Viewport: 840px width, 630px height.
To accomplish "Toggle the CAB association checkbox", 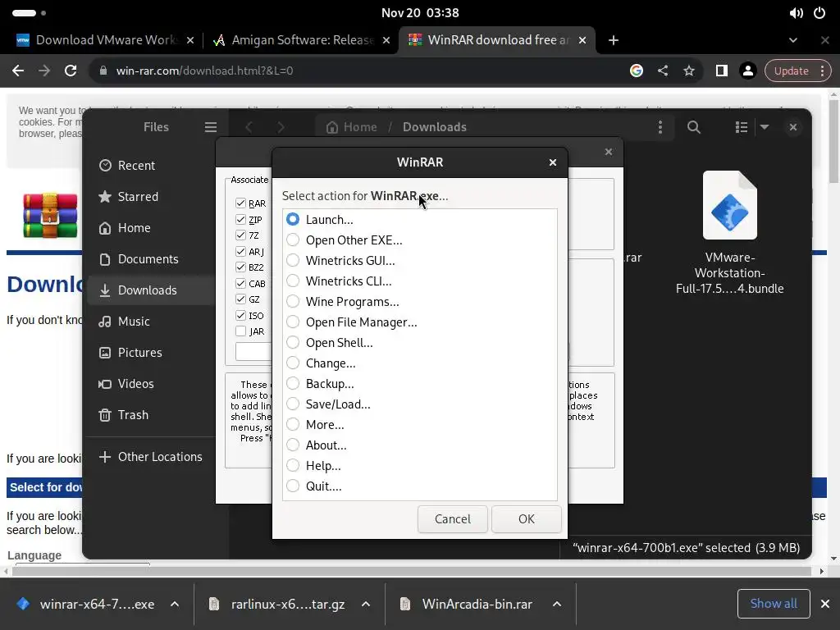I will pos(240,283).
